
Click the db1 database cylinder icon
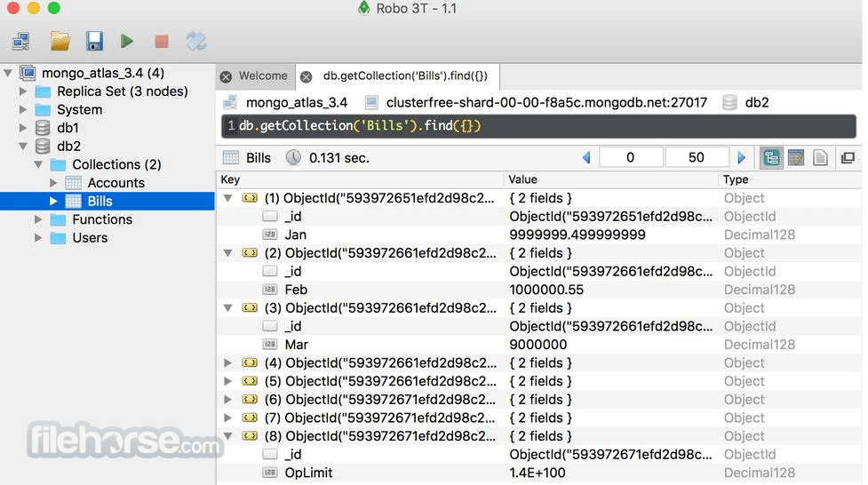pyautogui.click(x=43, y=128)
